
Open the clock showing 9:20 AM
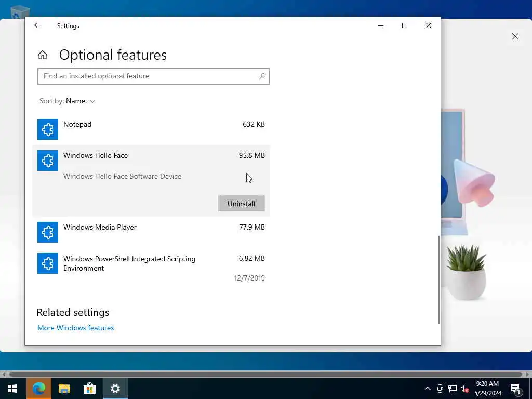(487, 389)
